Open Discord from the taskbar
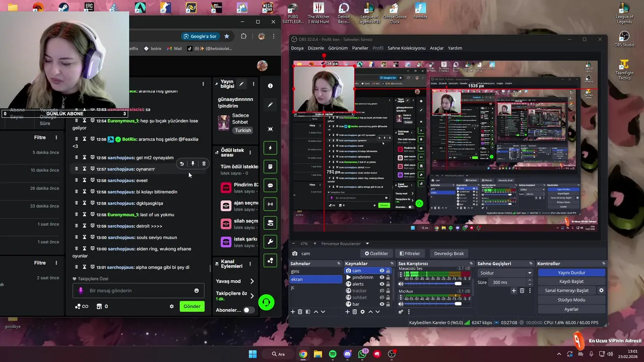This screenshot has height=362, width=644. tap(347, 354)
